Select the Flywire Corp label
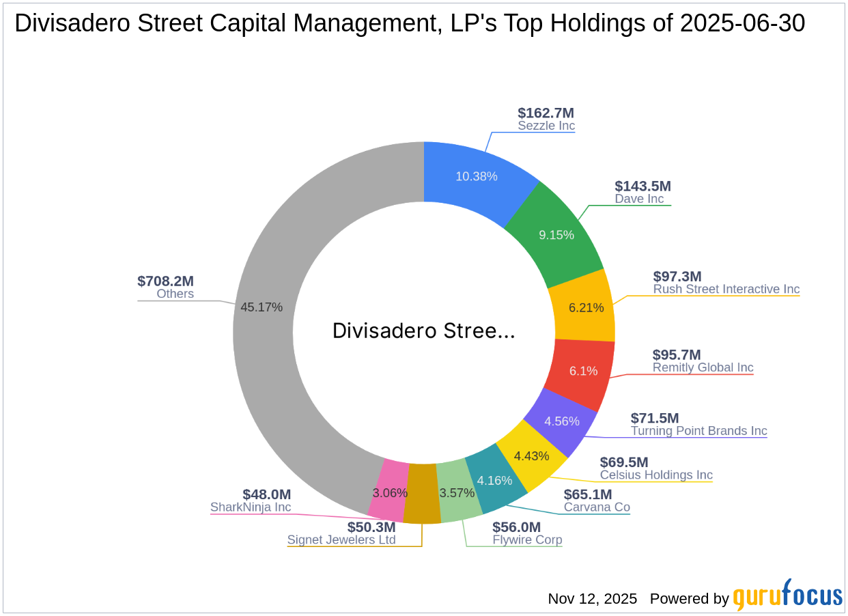 [527, 540]
